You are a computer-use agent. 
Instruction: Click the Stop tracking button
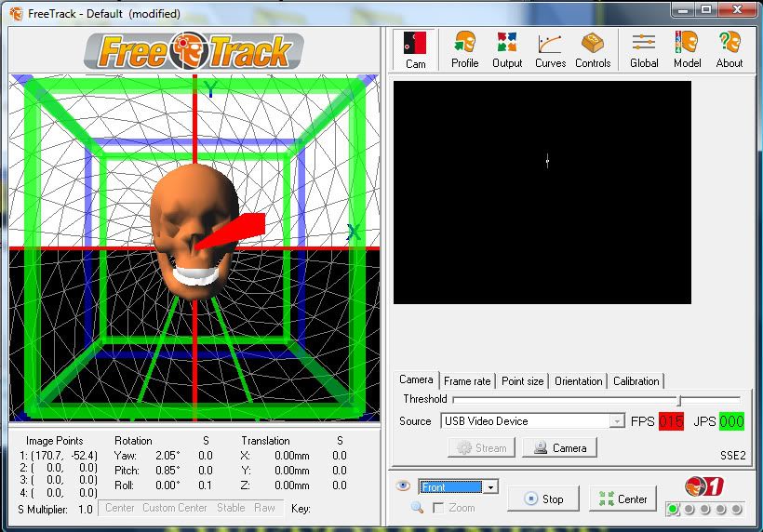pyautogui.click(x=543, y=499)
